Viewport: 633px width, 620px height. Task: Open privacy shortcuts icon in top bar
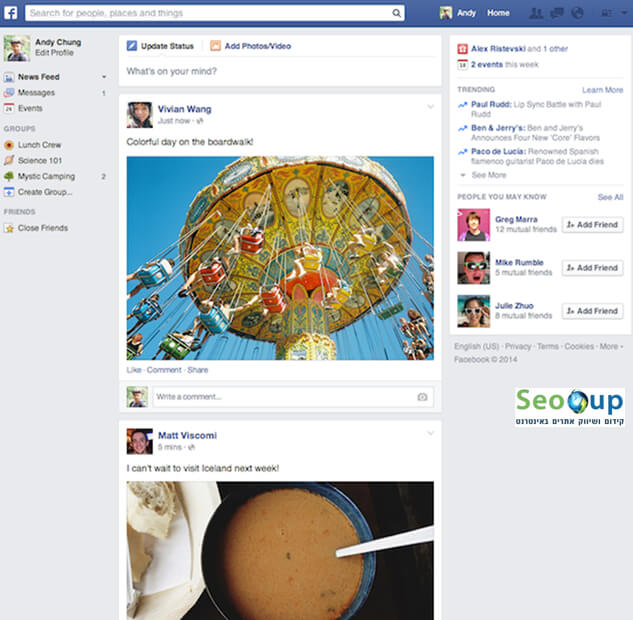click(606, 13)
